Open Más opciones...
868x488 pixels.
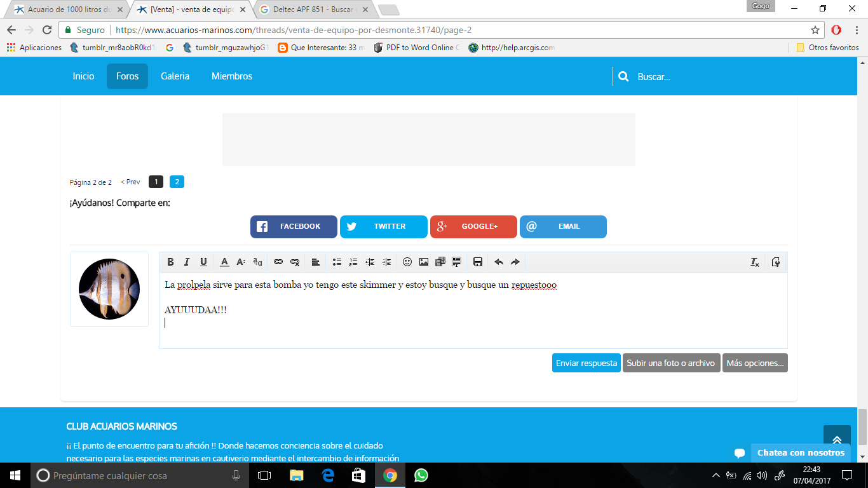tap(755, 363)
